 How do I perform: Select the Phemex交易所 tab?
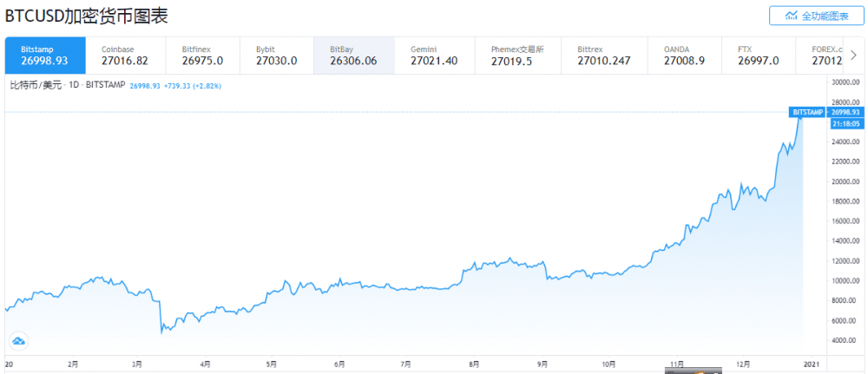click(517, 56)
